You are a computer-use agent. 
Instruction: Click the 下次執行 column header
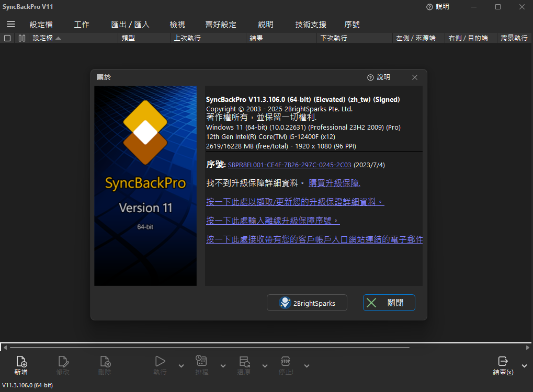(x=355, y=38)
